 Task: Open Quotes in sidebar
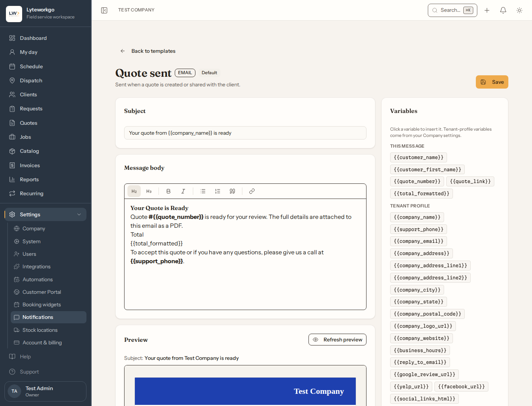pyautogui.click(x=46, y=123)
